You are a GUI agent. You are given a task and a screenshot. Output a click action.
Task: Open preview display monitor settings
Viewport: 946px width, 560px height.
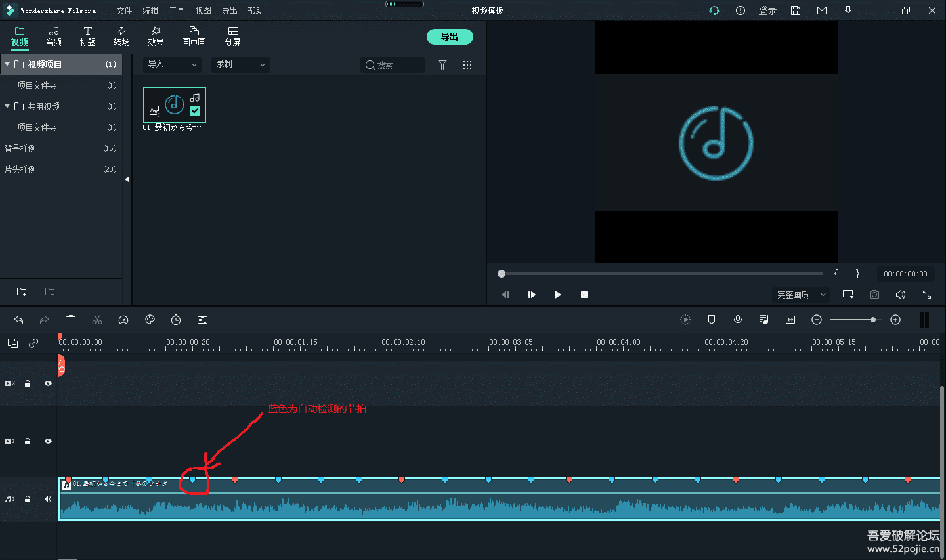[x=848, y=295]
